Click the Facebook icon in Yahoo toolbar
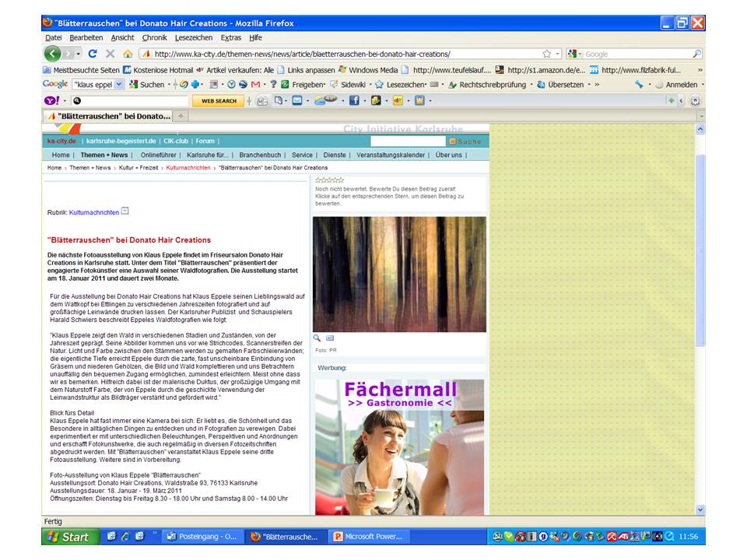Screen dimensions: 747x560 pyautogui.click(x=354, y=100)
